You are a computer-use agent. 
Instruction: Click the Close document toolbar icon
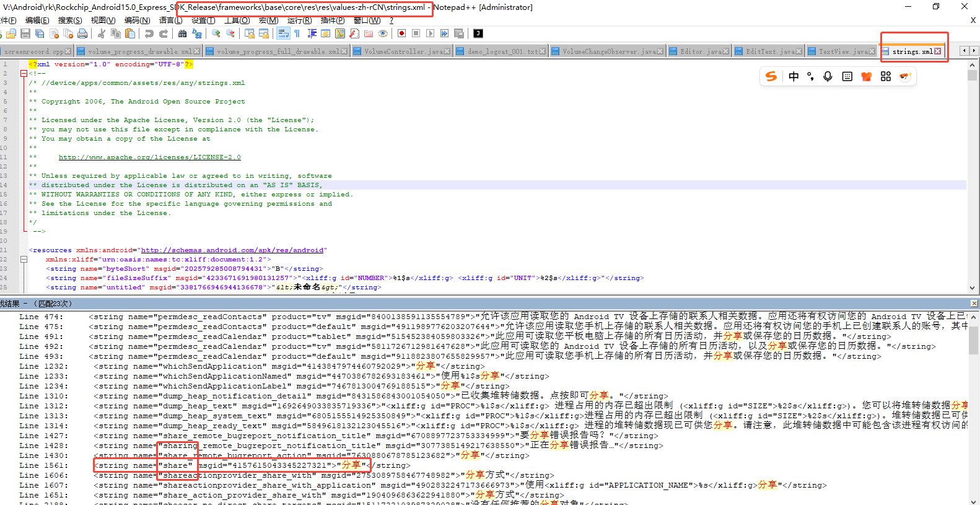[54, 33]
